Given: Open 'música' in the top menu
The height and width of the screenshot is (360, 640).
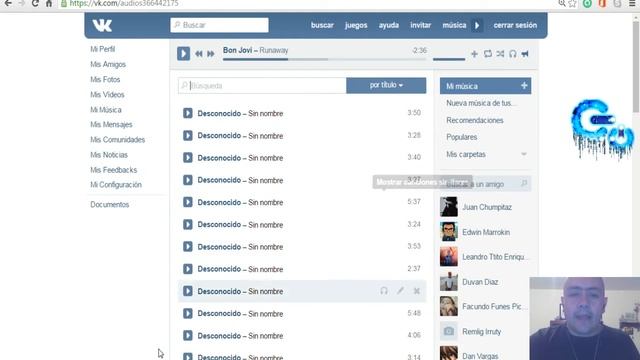Looking at the screenshot, I should click(454, 25).
